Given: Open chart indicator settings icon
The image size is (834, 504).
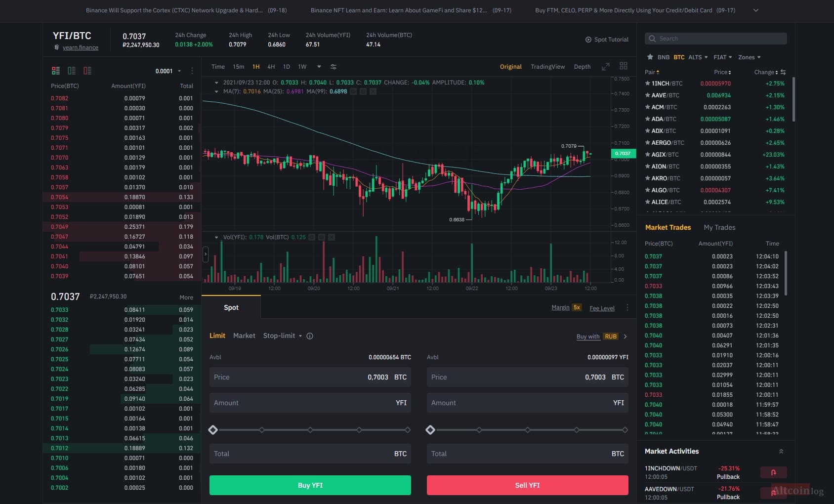Looking at the screenshot, I should [334, 67].
